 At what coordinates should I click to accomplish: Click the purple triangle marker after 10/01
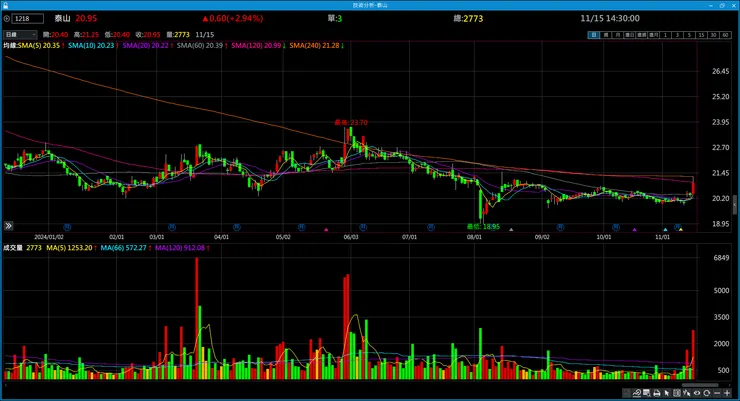click(x=635, y=230)
